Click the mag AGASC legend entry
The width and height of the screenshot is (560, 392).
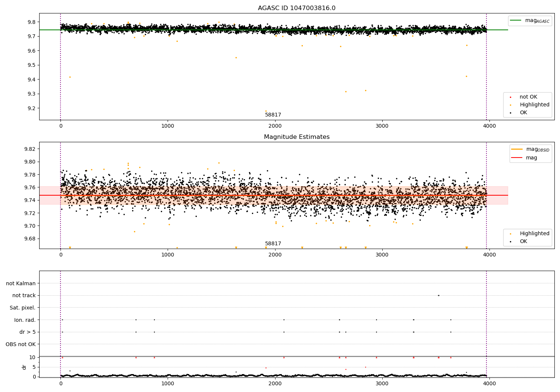530,21
